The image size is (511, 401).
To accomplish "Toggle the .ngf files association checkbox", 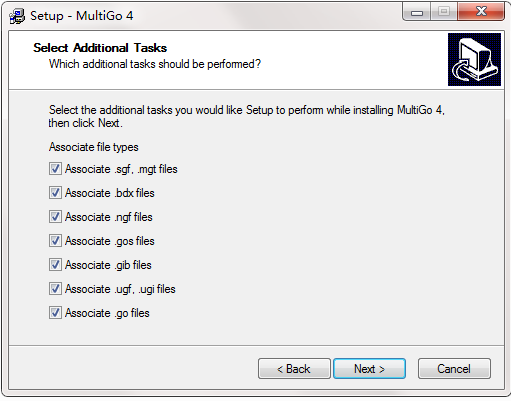I will tap(55, 217).
